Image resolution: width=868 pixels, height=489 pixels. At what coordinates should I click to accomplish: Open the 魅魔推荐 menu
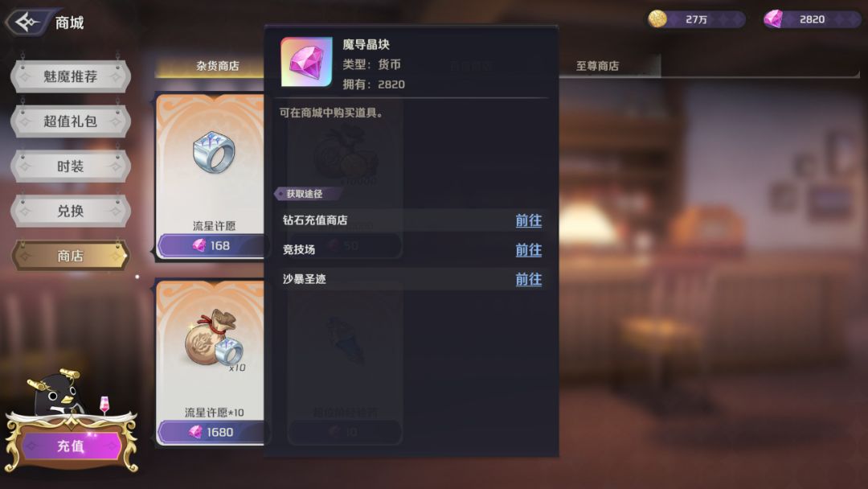click(70, 76)
